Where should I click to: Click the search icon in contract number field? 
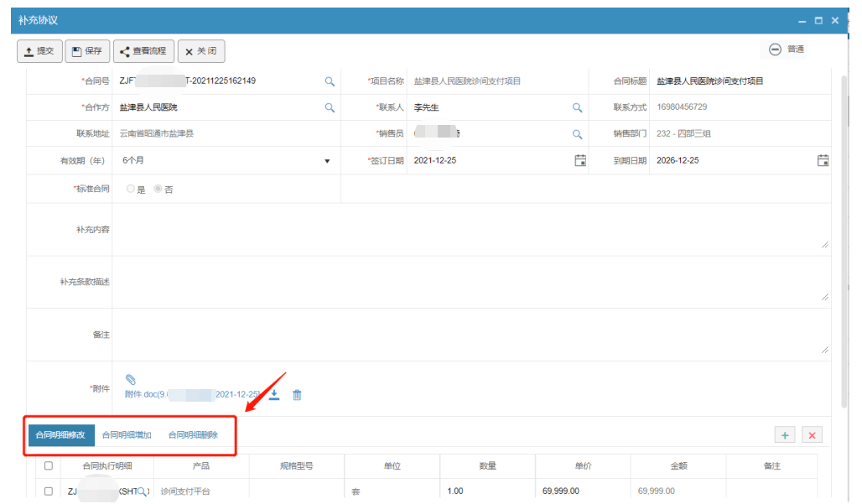coord(330,81)
